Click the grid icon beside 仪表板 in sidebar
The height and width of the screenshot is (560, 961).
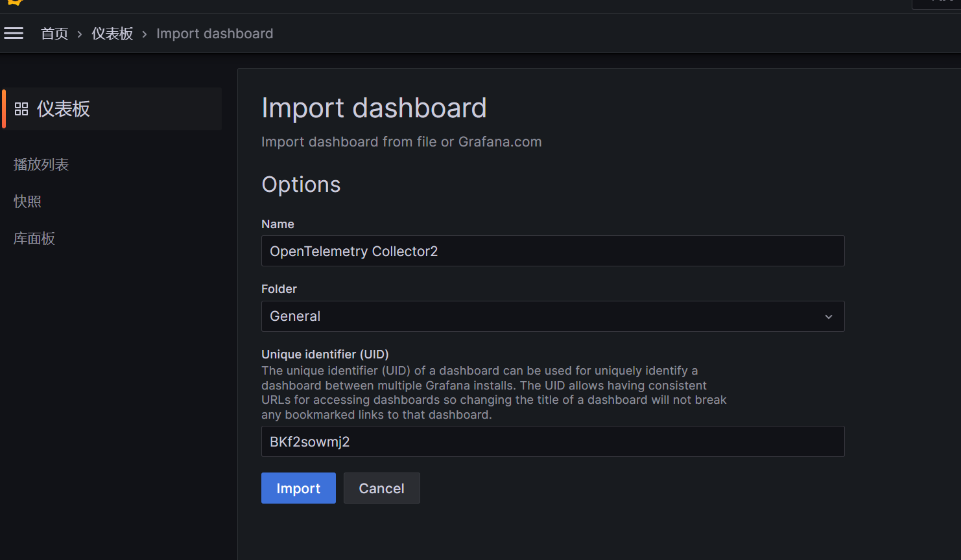tap(21, 109)
